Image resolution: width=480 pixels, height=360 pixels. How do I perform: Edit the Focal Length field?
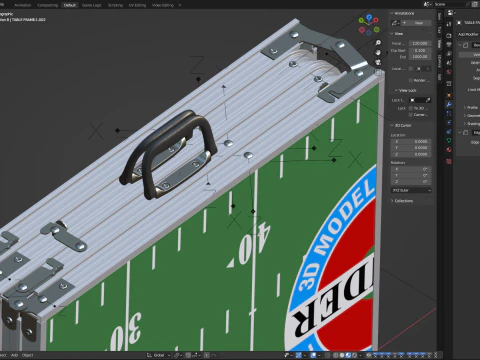(420, 43)
